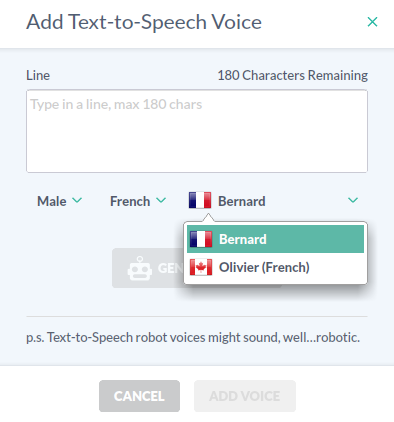
Task: Focus the Line text input area
Action: [x=197, y=131]
